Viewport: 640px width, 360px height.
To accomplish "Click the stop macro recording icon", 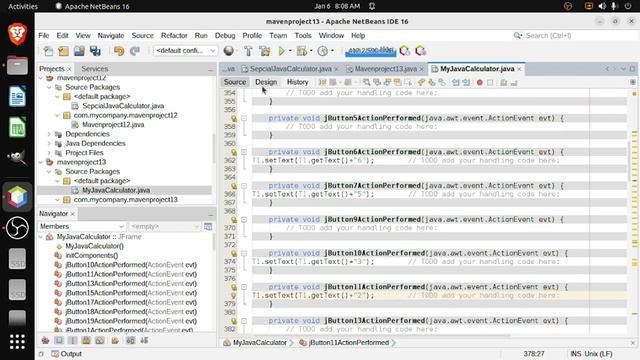I will pyautogui.click(x=490, y=82).
